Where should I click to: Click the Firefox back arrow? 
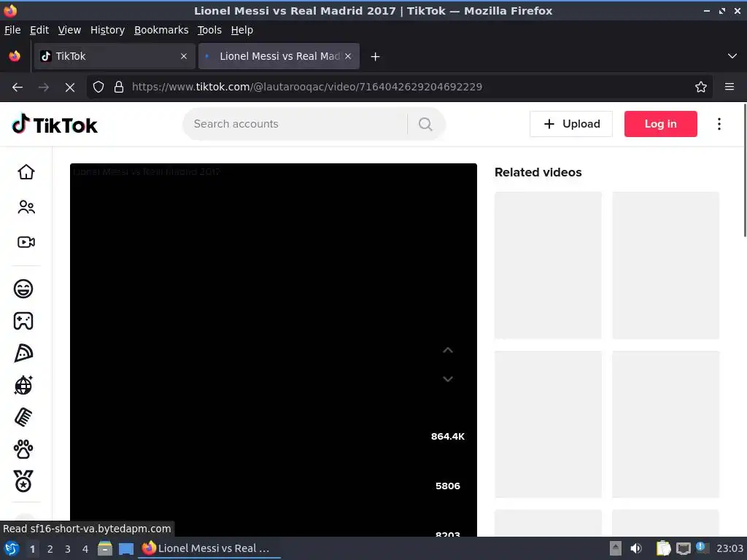tap(18, 87)
